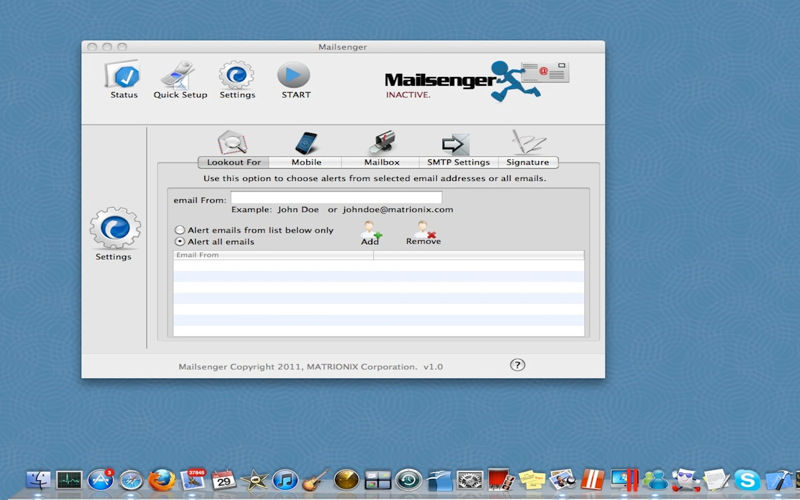Screen dimensions: 800x500
Task: Remove selected email from the list
Action: click(423, 234)
